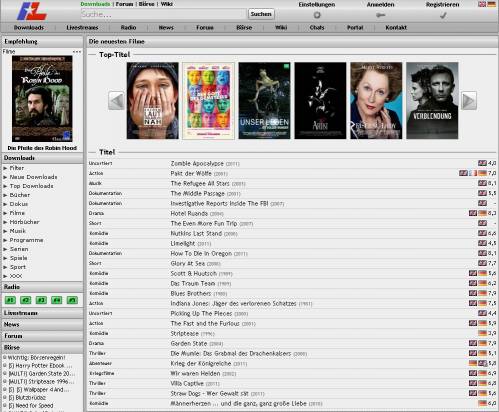The height and width of the screenshot is (412, 499).
Task: Click previous arrow in Top-Titel carousel
Action: pos(116,100)
